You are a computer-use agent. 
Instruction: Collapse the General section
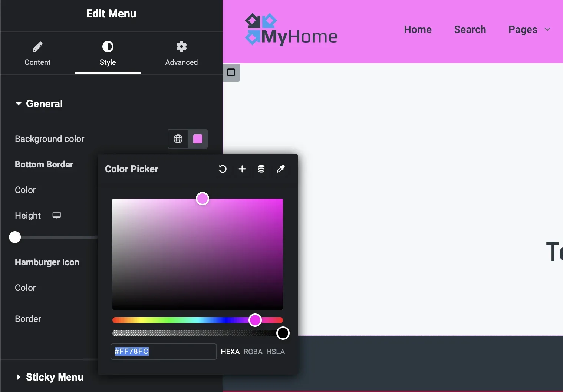(39, 104)
